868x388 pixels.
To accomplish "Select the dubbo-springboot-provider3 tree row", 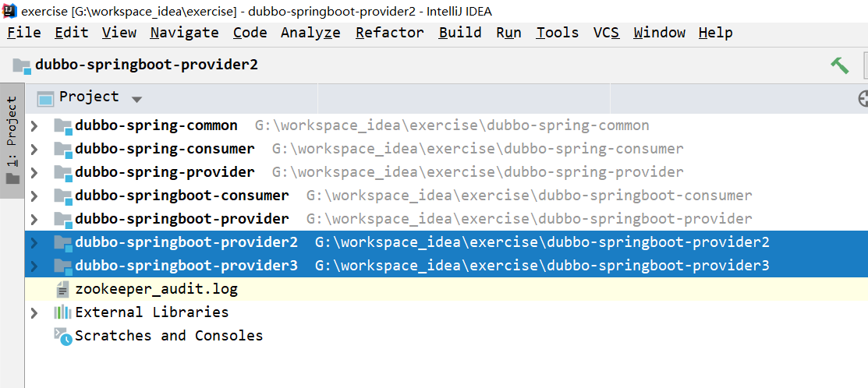I will (446, 266).
